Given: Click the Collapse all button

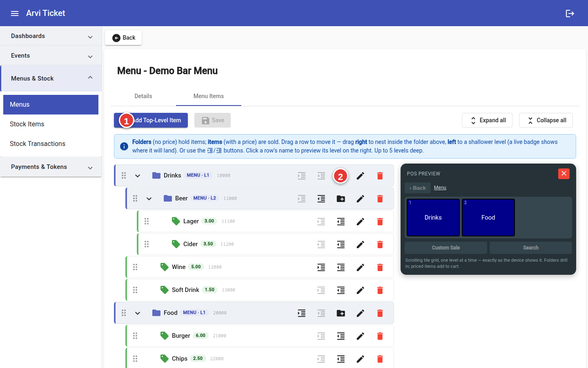Looking at the screenshot, I should pos(546,120).
